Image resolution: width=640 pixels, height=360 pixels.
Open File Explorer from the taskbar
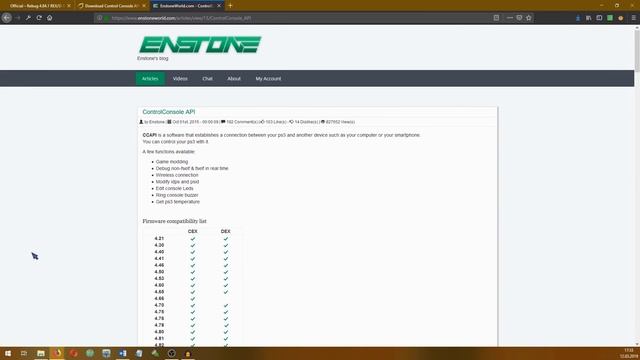tap(41, 353)
